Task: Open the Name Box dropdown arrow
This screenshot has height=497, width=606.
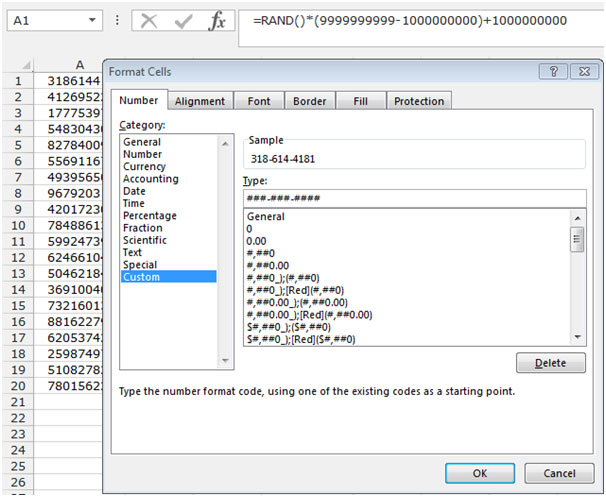Action: 93,21
